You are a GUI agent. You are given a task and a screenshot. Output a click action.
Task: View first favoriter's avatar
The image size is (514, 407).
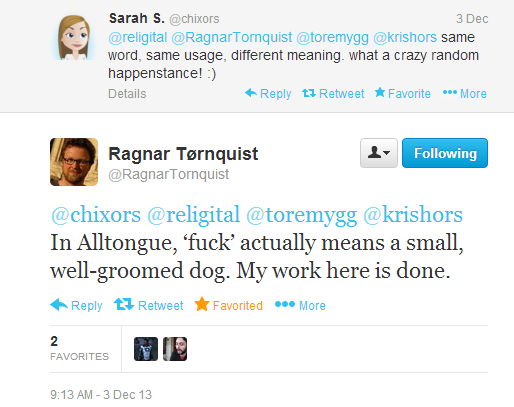[x=146, y=349]
